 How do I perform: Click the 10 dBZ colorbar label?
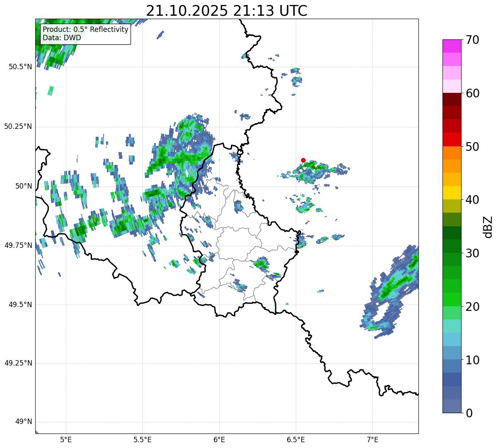coord(473,360)
